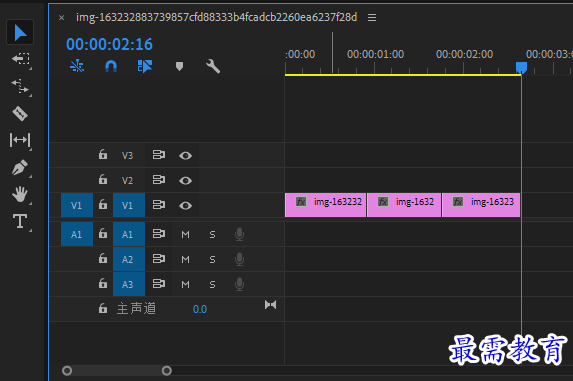Image resolution: width=573 pixels, height=381 pixels.
Task: Toggle lock on track A3
Action: coord(103,283)
